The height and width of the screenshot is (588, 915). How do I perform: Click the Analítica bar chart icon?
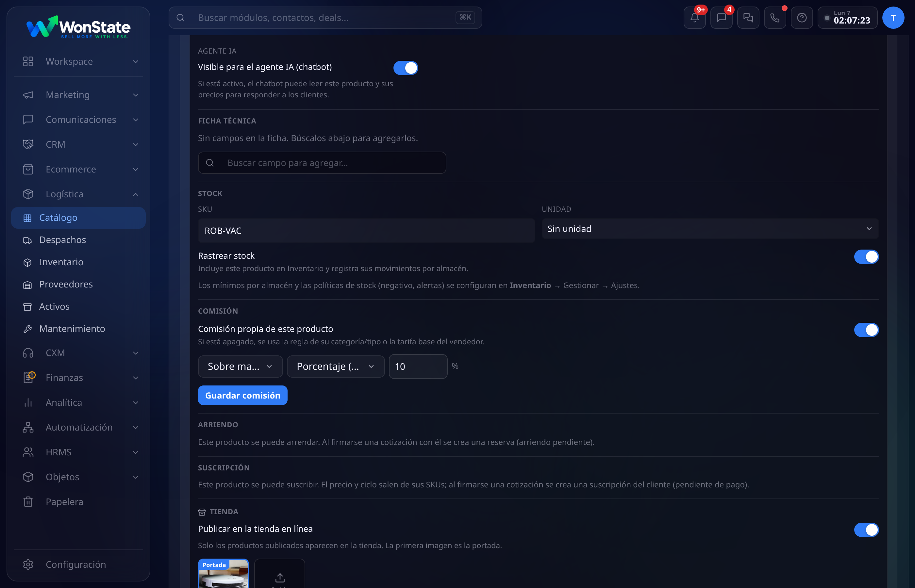(28, 402)
